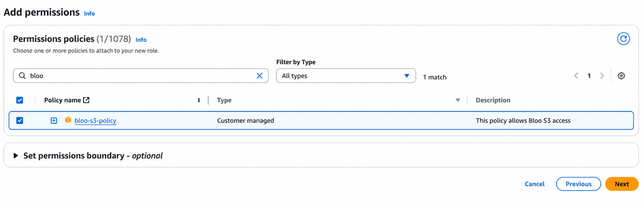The width and height of the screenshot is (644, 208).
Task: Go to next page arrow
Action: click(x=602, y=76)
